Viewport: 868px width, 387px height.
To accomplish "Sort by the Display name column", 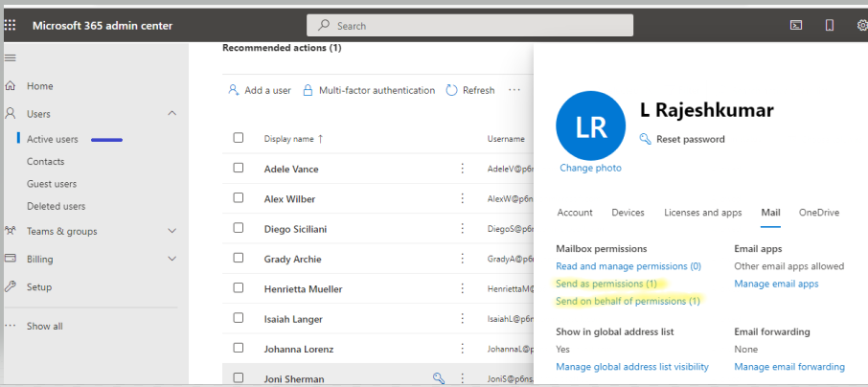I will 293,139.
